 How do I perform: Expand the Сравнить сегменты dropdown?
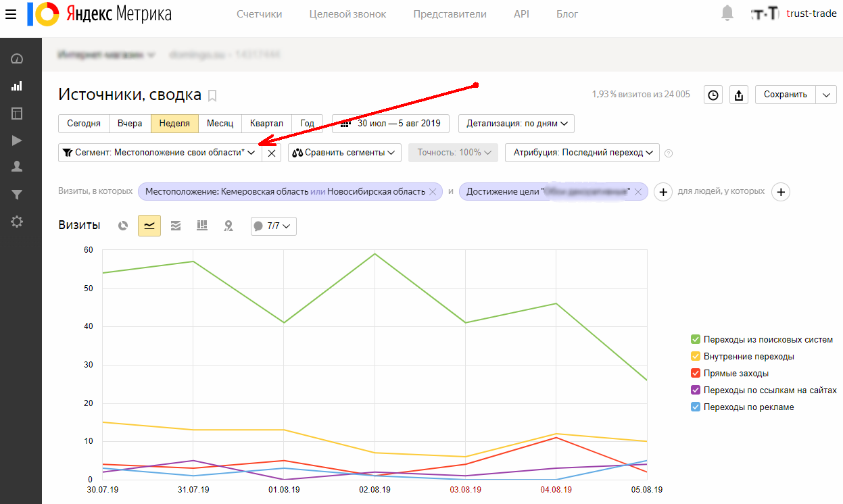click(345, 153)
